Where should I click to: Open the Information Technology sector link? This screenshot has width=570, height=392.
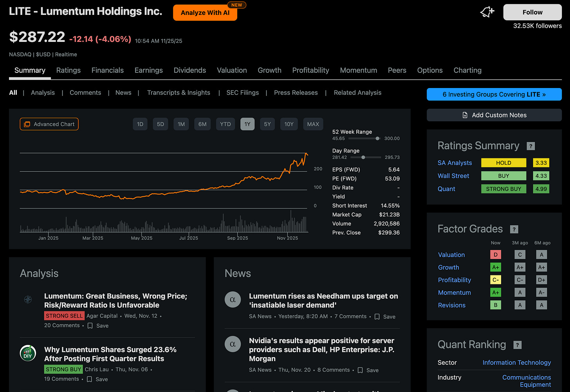coord(517,363)
